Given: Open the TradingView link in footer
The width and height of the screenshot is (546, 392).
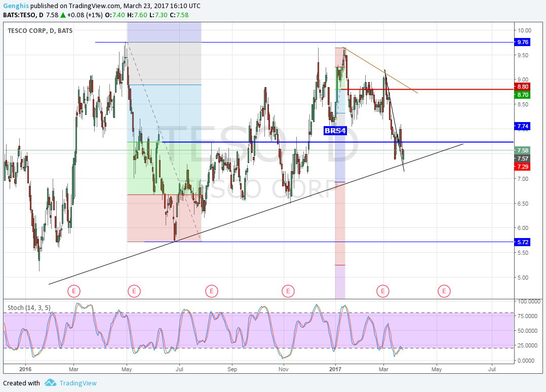Looking at the screenshot, I should pos(78,383).
